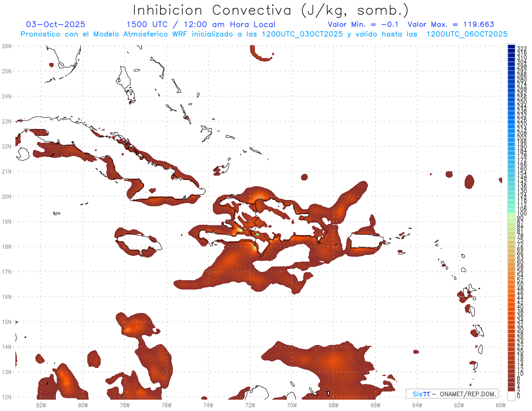Viewport: 532px width, 411px height.
Task: Click the 60W longitude axis label
Action: 501,404
